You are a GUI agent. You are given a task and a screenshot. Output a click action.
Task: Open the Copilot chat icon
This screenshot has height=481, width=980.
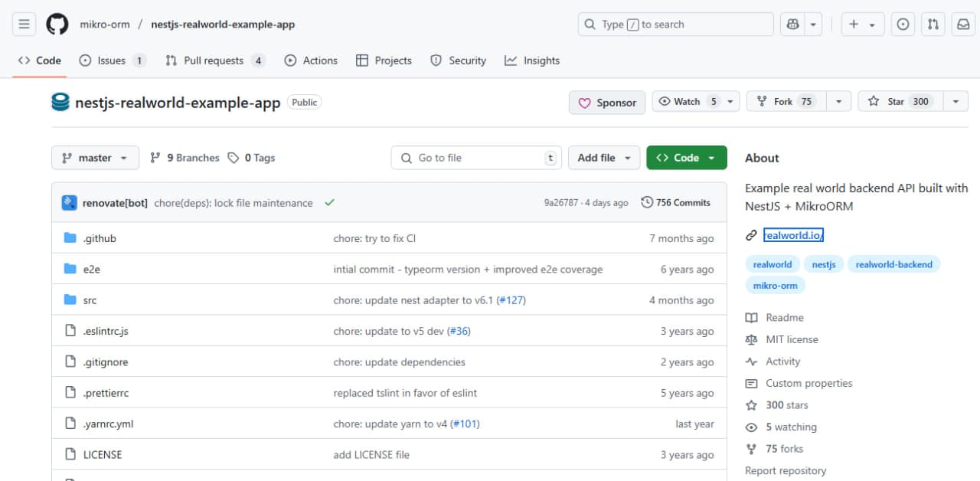coord(792,25)
